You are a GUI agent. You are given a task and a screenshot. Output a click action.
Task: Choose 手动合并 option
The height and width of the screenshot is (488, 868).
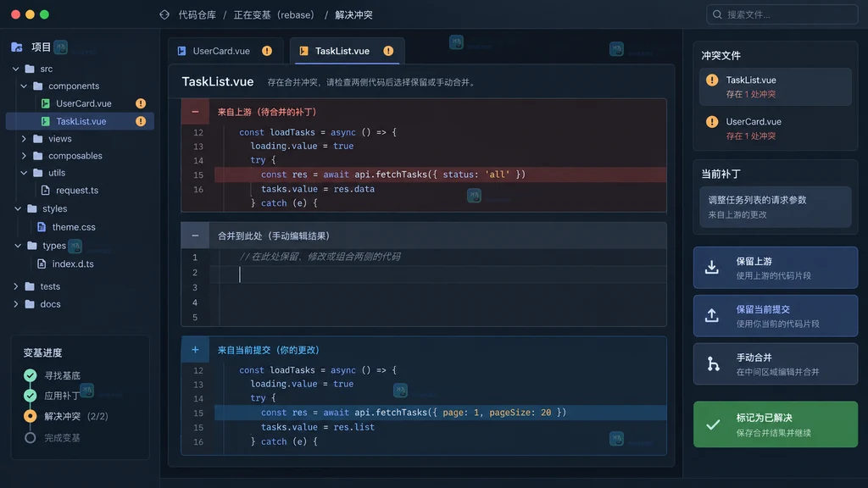pos(775,363)
